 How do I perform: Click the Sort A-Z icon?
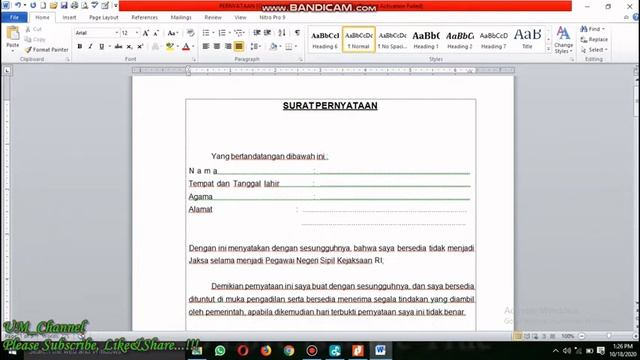tap(282, 33)
